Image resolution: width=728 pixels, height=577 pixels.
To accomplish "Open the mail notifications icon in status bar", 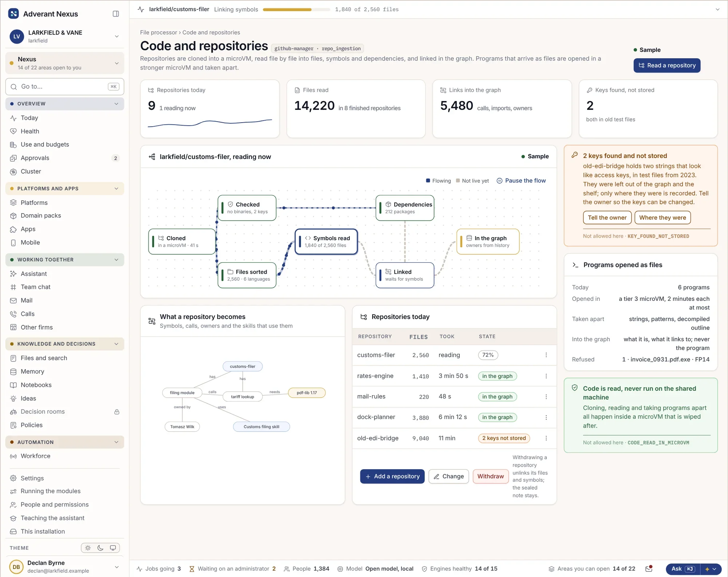I will point(649,569).
